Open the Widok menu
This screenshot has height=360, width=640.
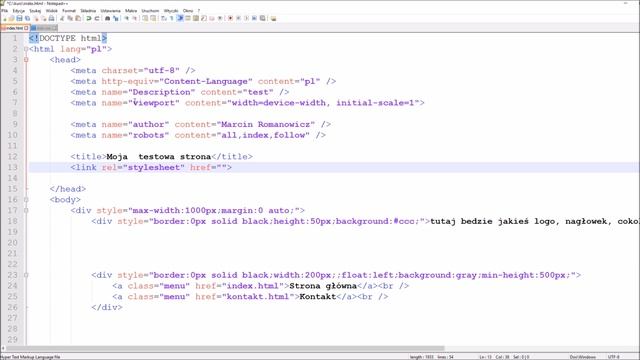click(52, 11)
